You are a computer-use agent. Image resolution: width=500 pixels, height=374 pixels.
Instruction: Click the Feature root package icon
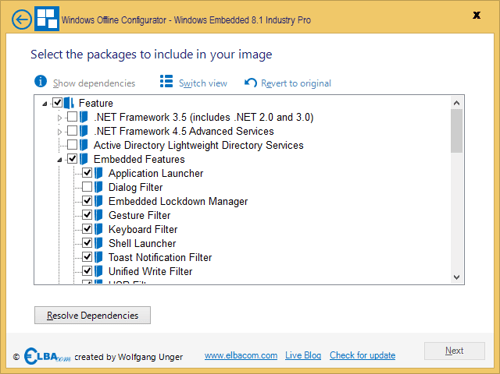click(x=69, y=103)
